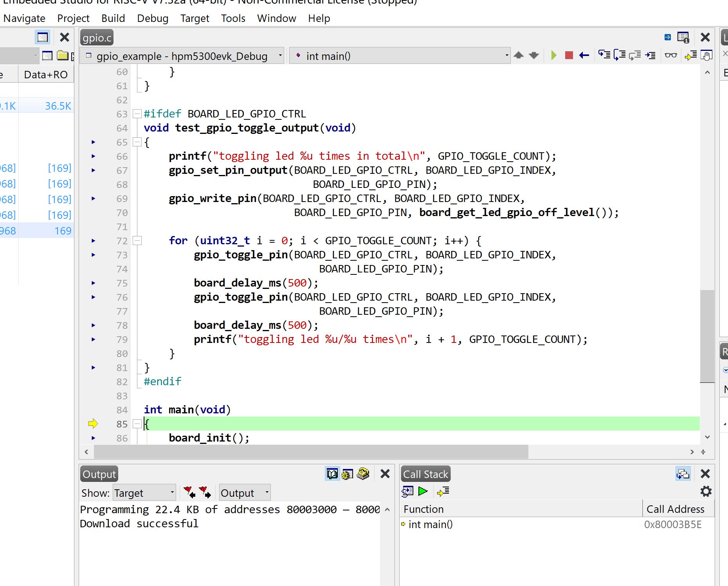
Task: Stop debugging with the red square
Action: coord(569,56)
